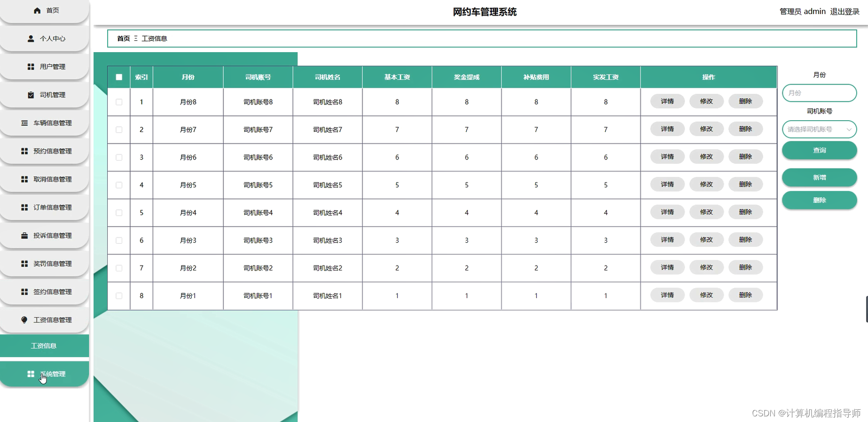Expand 司机管理 sidebar menu
The image size is (868, 422).
(44, 95)
